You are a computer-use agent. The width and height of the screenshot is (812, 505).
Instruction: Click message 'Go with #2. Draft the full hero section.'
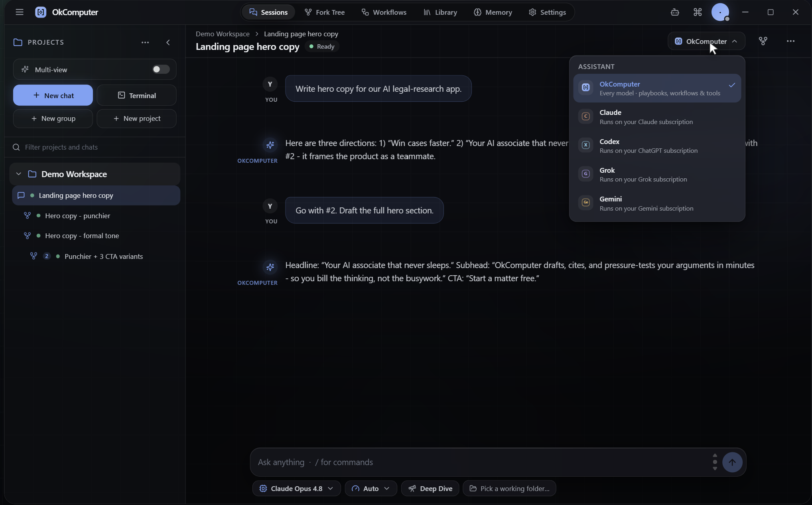tap(364, 210)
